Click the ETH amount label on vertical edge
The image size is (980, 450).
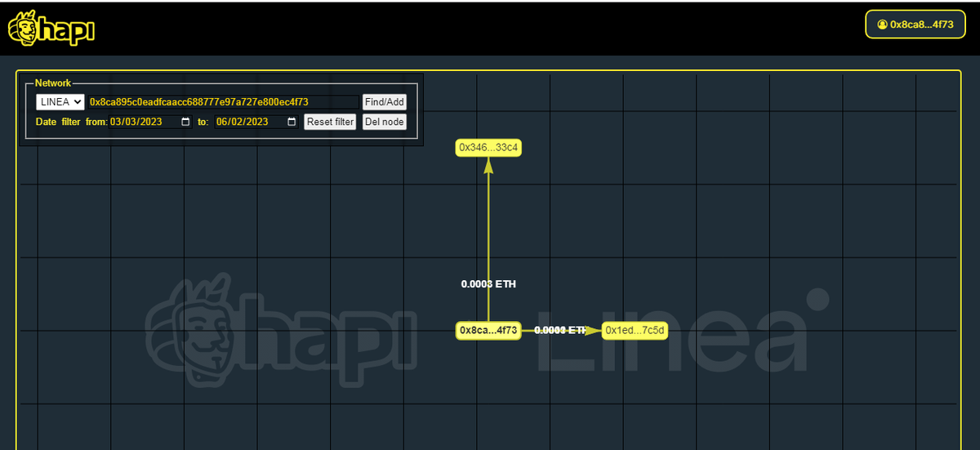click(x=488, y=284)
